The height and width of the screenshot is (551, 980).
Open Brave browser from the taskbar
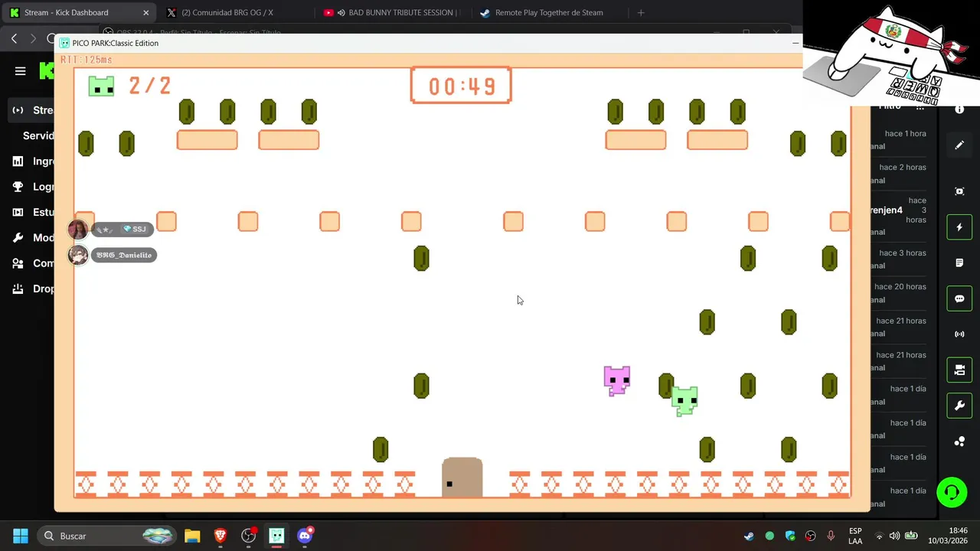(220, 536)
